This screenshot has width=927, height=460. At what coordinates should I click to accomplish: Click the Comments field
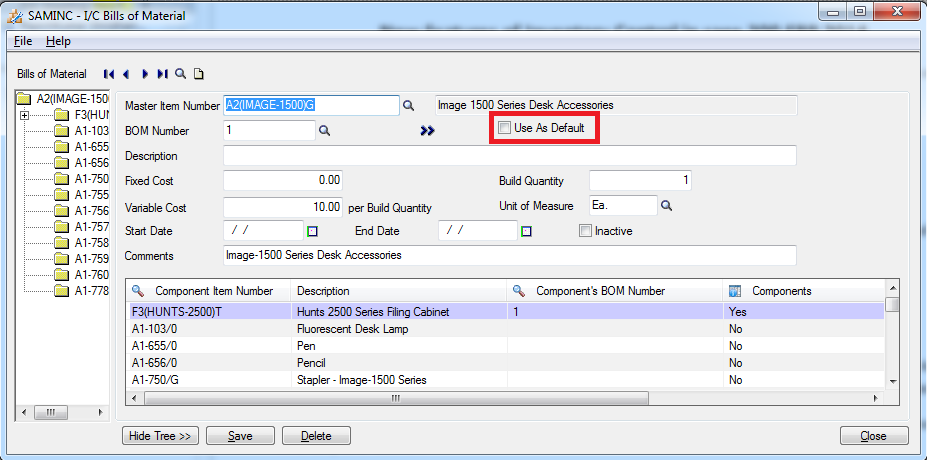pyautogui.click(x=510, y=255)
